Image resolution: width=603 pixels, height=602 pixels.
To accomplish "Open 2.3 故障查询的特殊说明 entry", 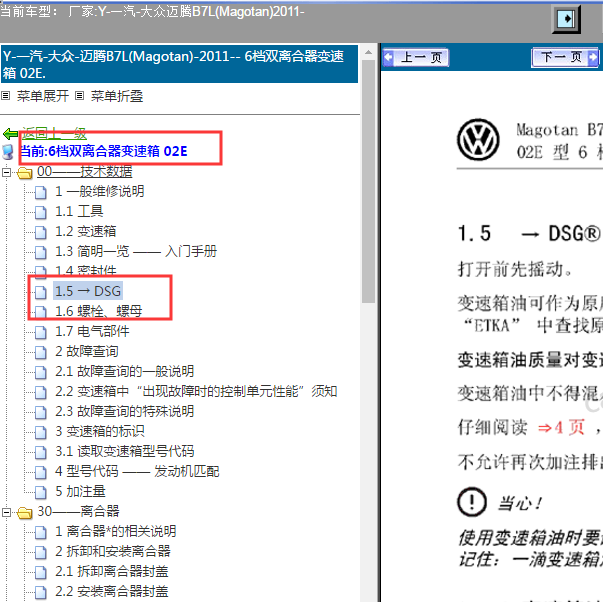I will click(125, 411).
